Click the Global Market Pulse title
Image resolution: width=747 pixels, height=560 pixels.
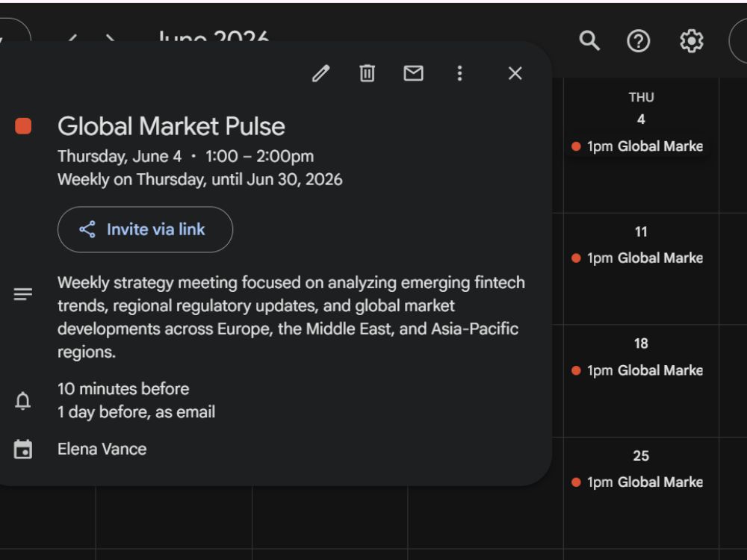tap(172, 126)
